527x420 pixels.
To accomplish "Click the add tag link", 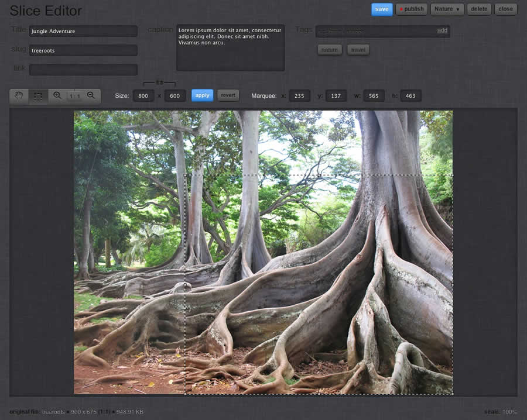I will click(x=442, y=30).
